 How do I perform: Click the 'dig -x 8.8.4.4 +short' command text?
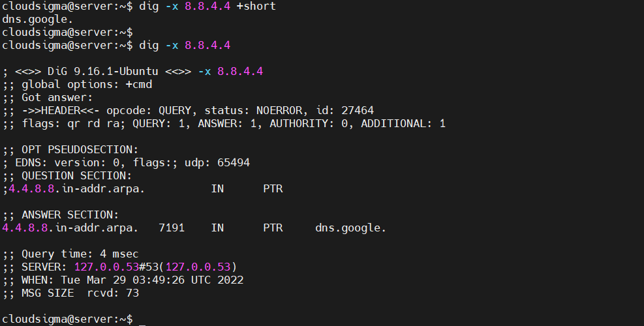[207, 6]
